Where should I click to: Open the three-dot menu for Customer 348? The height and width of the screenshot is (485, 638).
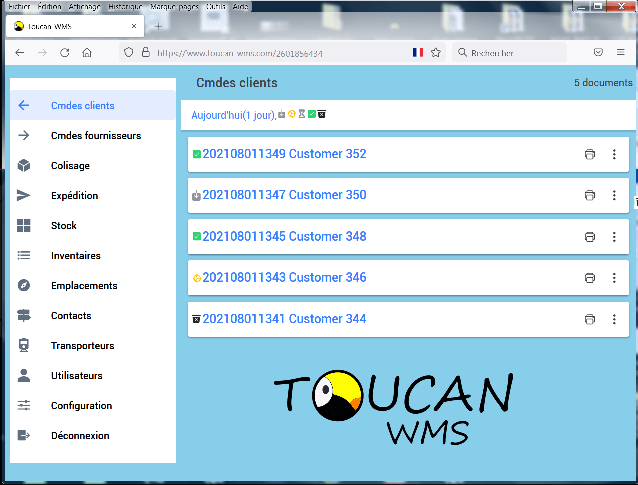click(614, 237)
